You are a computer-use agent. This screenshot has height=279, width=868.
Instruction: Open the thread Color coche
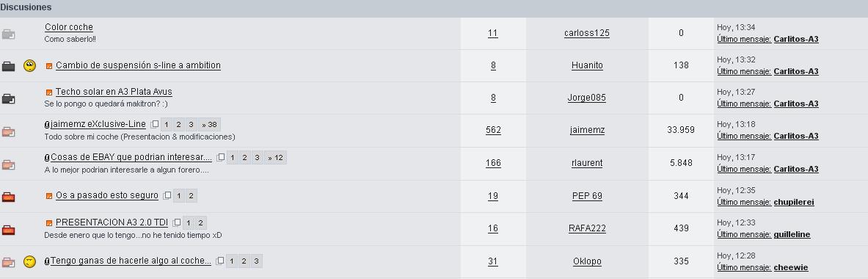[69, 27]
